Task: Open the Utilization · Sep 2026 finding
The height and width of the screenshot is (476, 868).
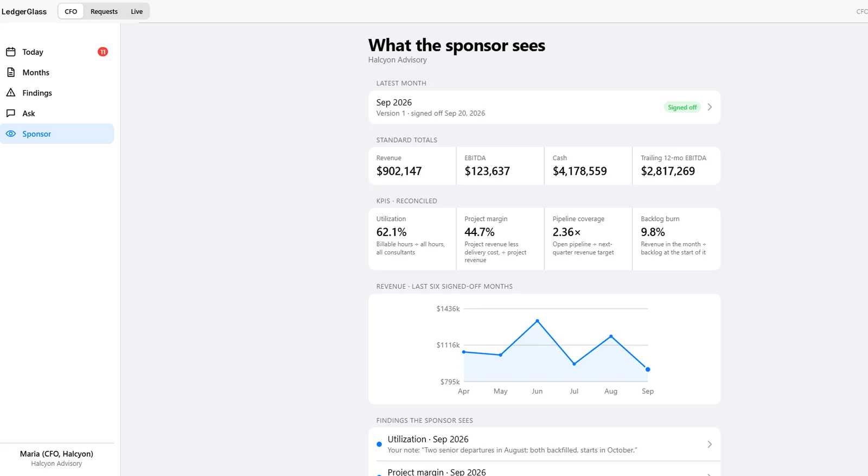Action: pyautogui.click(x=544, y=445)
